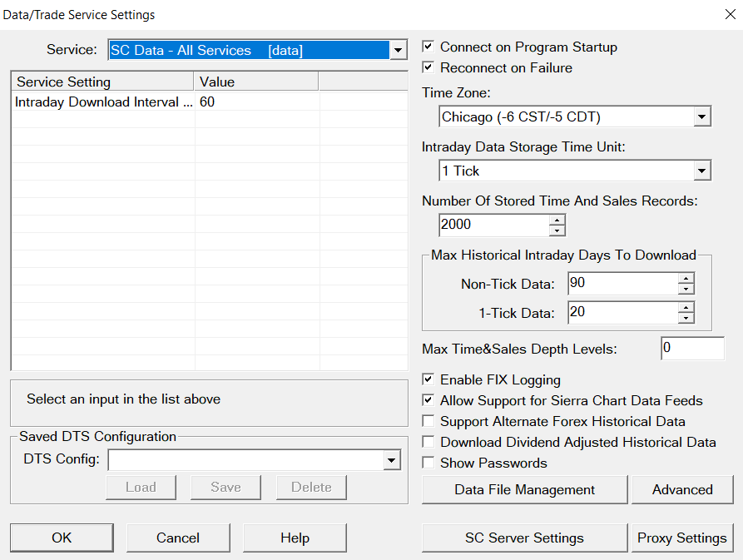Disable the Enable FIX Logging checkbox
Viewport: 743px width, 560px height.
[428, 379]
